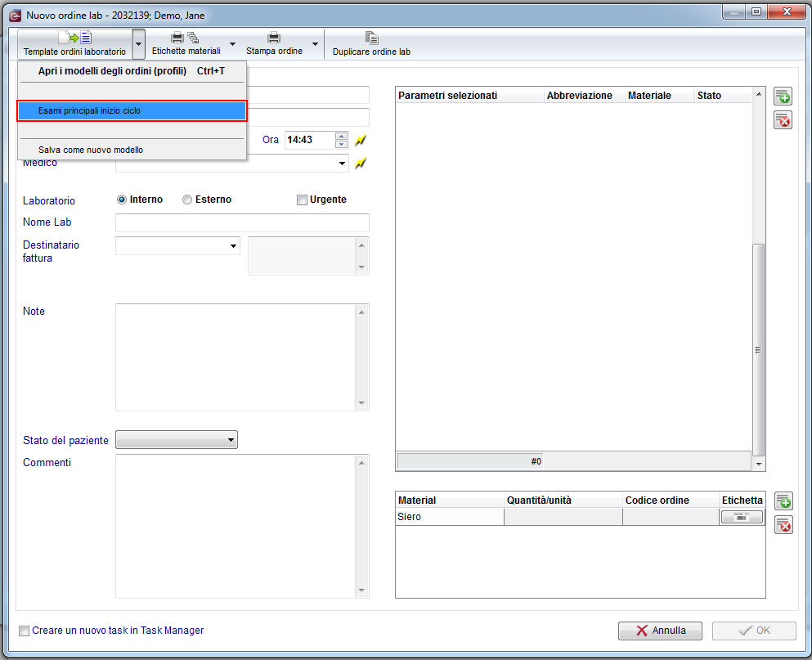Viewport: 812px width, 660px height.
Task: Click the parameters list vertical scrollbar thumb
Action: tap(759, 350)
